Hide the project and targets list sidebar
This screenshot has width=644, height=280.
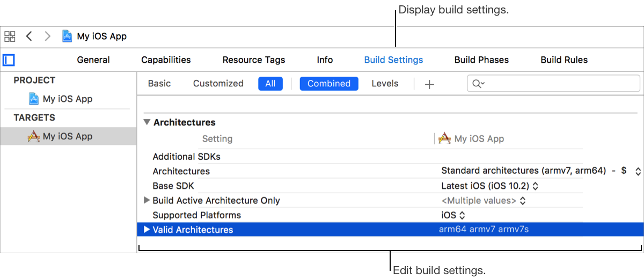9,60
